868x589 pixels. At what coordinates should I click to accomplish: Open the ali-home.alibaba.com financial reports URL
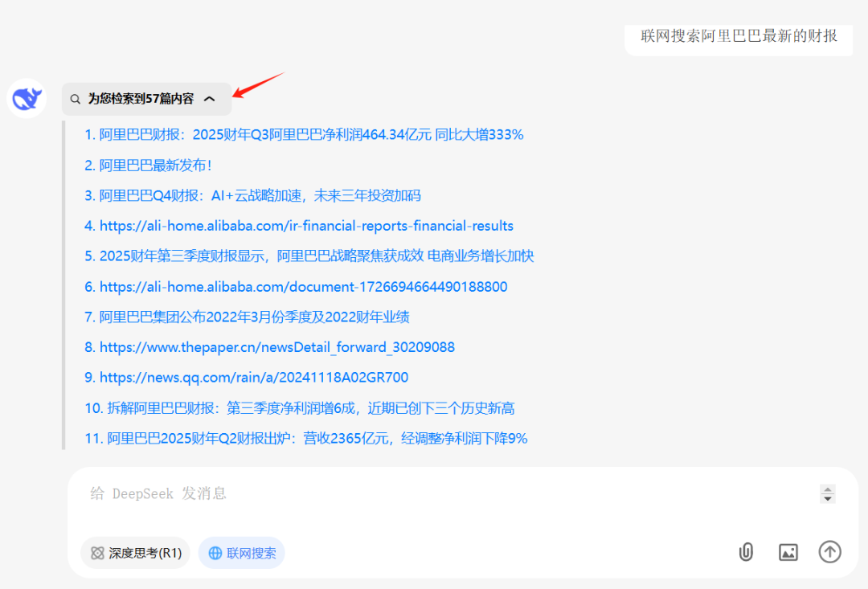coord(300,226)
